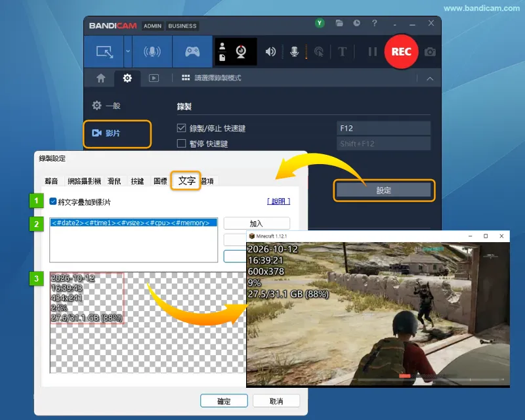Click the pause recording icon

tap(372, 52)
